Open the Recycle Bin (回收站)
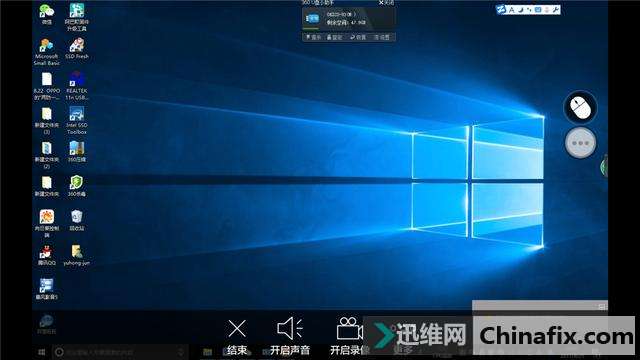 tap(77, 220)
